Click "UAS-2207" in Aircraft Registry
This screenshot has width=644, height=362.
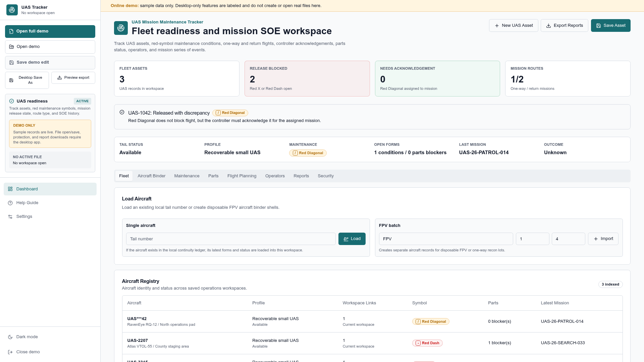(138, 341)
